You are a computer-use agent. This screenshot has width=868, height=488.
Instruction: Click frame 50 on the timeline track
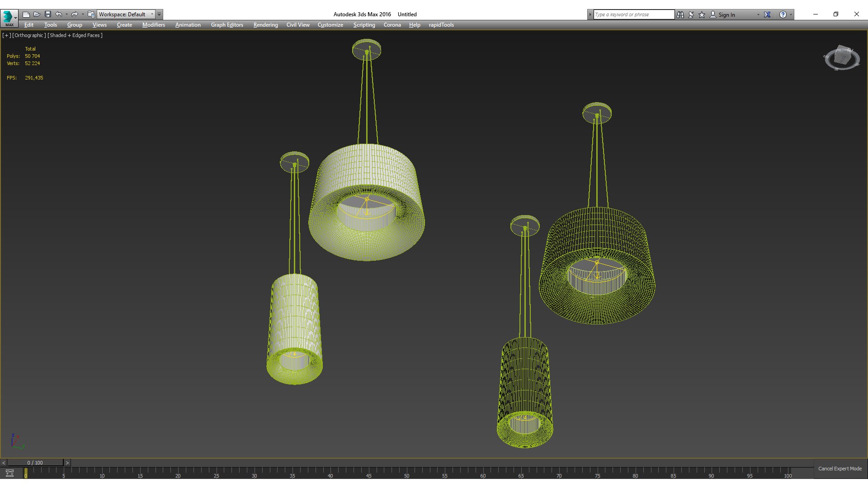[x=406, y=473]
